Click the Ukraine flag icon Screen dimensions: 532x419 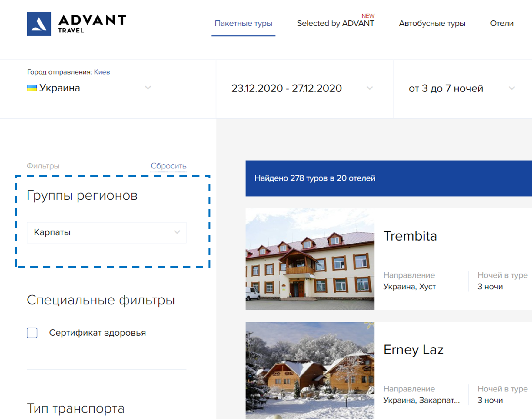[x=32, y=88]
